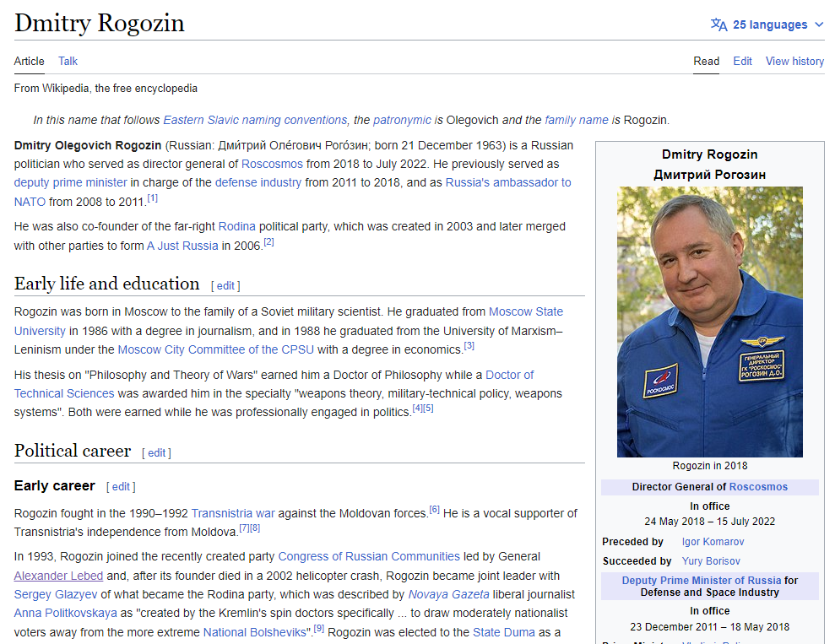Open Russia's ambassador to NATO link
Image resolution: width=835 pixels, height=644 pixels.
click(508, 182)
